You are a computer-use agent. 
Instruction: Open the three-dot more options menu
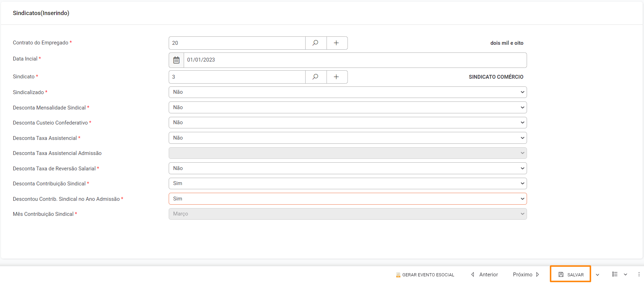pos(639,274)
